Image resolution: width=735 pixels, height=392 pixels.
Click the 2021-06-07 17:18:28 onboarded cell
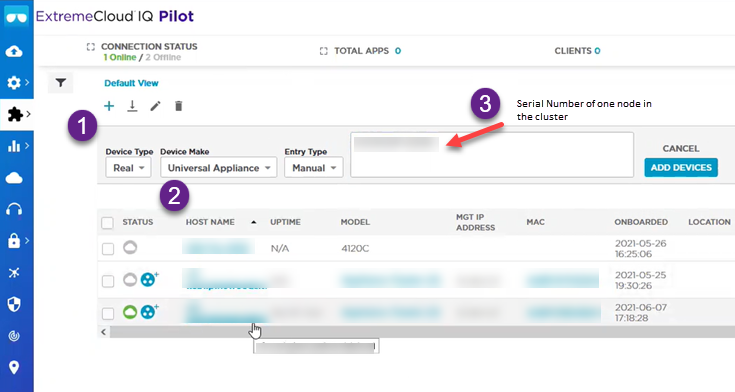[640, 312]
